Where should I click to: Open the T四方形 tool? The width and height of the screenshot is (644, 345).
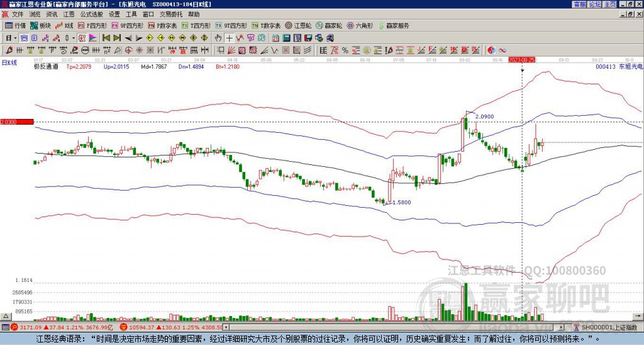tap(196, 25)
